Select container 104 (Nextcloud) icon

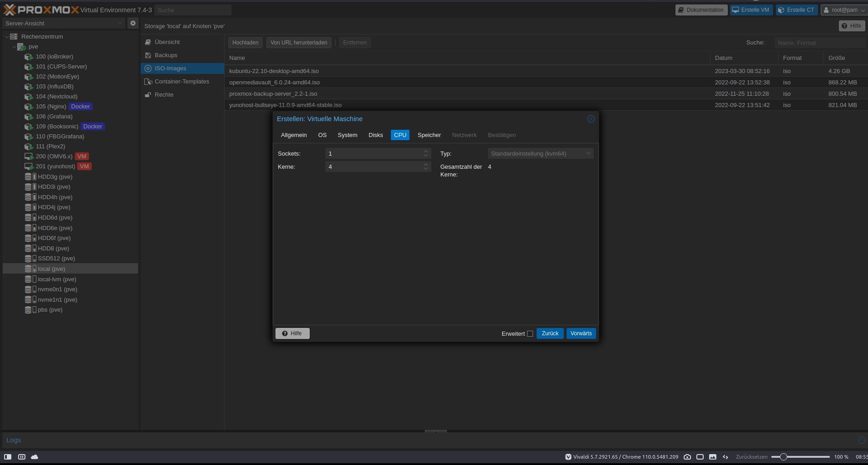click(29, 97)
